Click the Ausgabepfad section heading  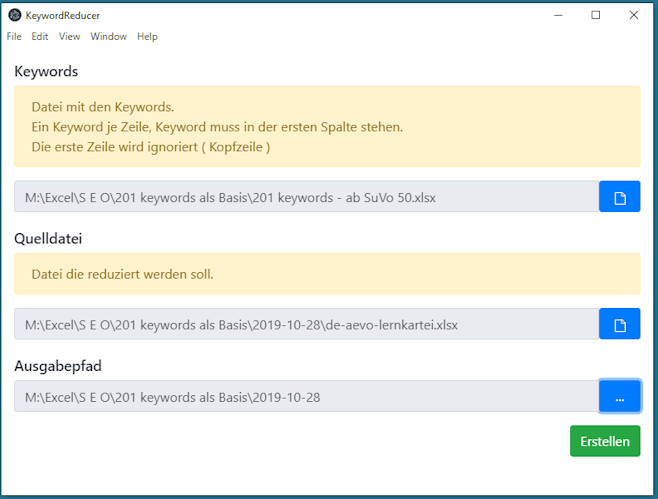(x=58, y=366)
